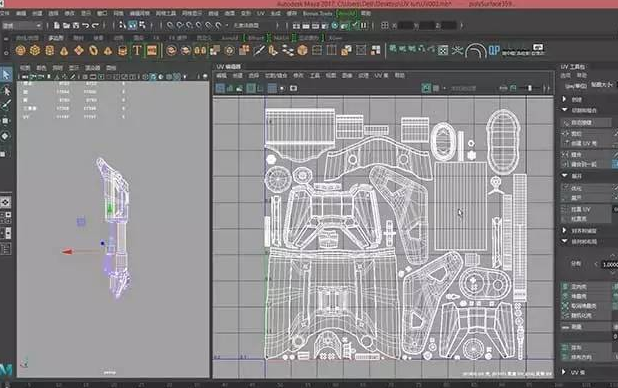
Task: Create a polygon pipe from the shelf
Action: (x=122, y=50)
